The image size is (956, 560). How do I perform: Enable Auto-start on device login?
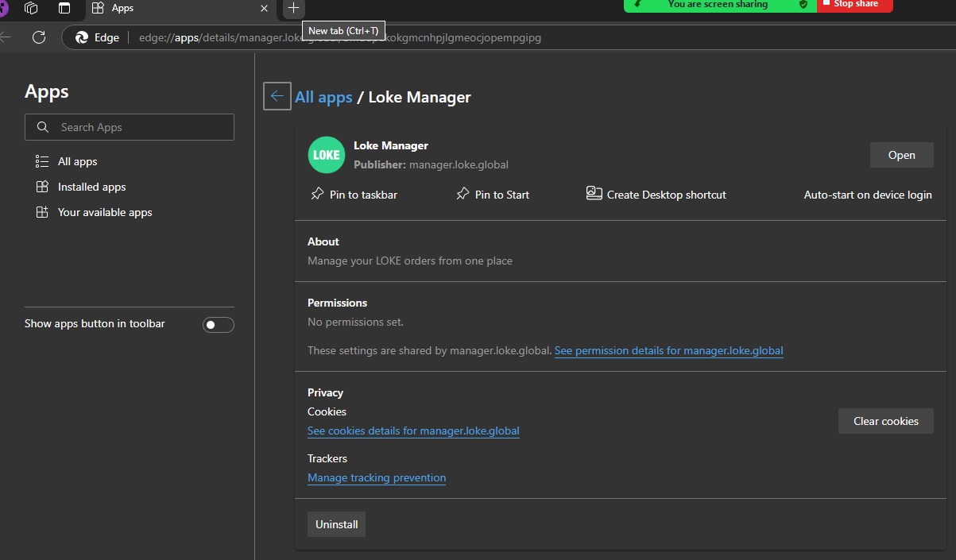coord(868,195)
